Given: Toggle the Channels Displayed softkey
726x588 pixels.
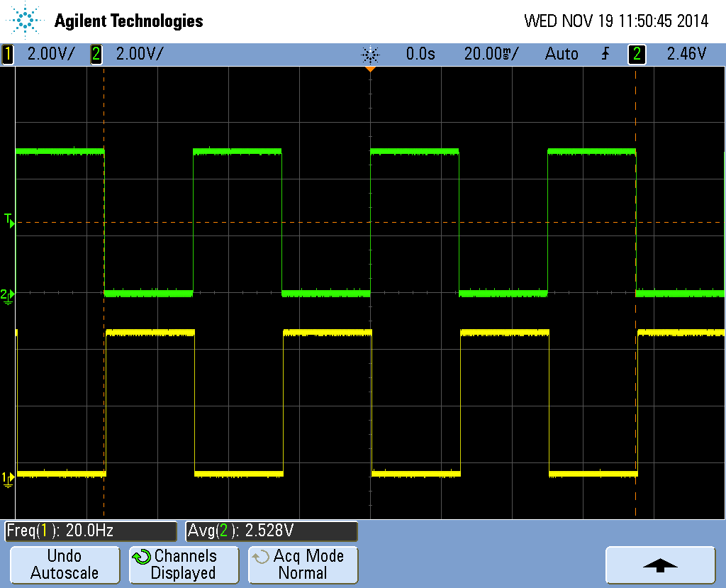Looking at the screenshot, I should coord(184,565).
